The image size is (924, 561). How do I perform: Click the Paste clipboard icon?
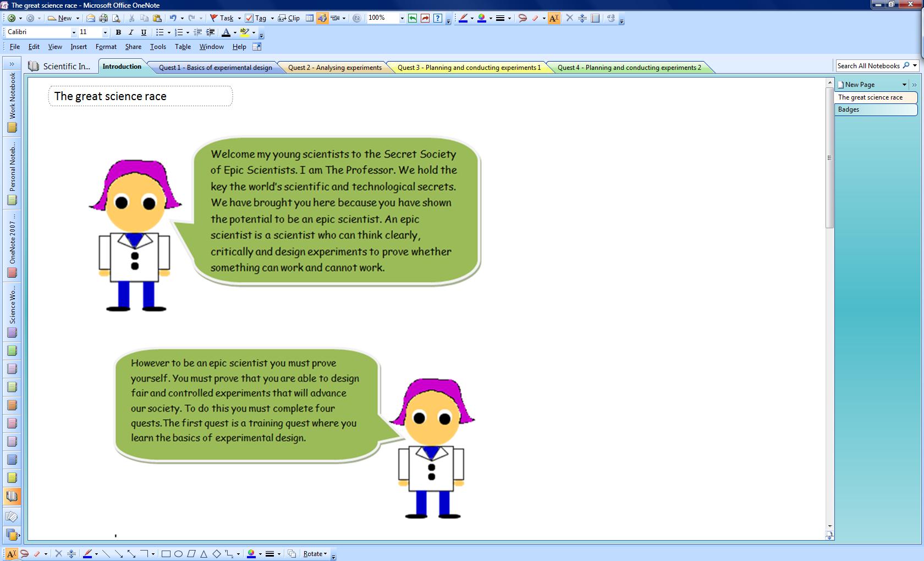pos(157,18)
